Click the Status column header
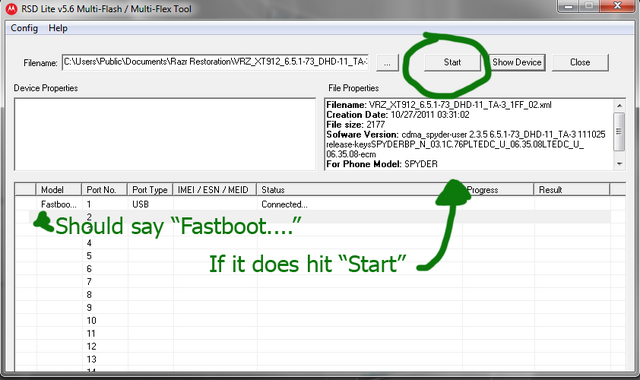640x380 pixels. click(x=359, y=189)
